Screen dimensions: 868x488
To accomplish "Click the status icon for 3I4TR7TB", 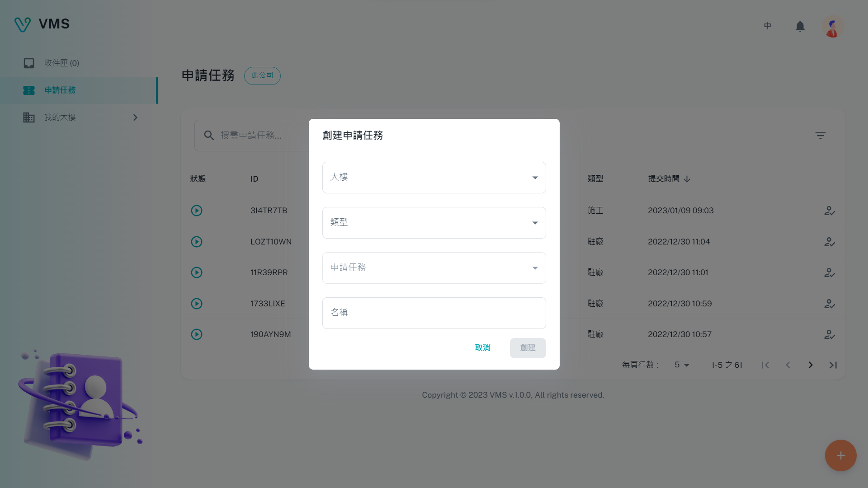I will click(196, 211).
